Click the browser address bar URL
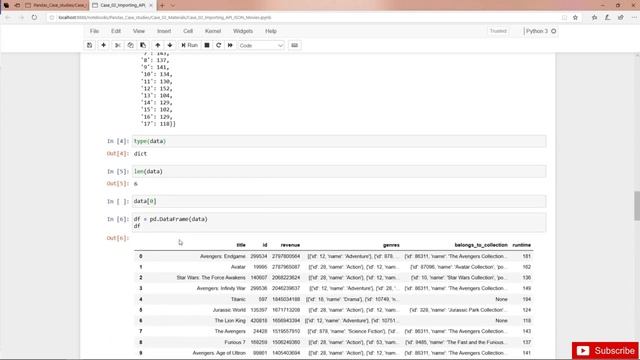This screenshot has height=360, width=640. [164, 18]
